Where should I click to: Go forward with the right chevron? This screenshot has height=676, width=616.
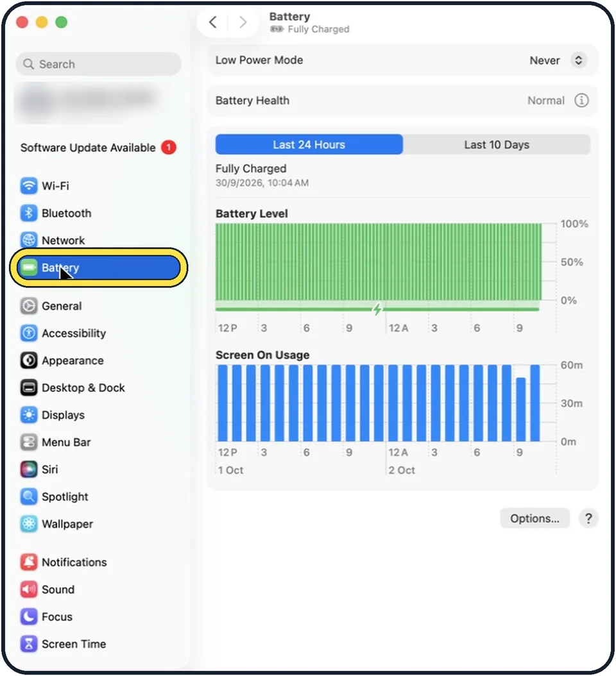[243, 22]
